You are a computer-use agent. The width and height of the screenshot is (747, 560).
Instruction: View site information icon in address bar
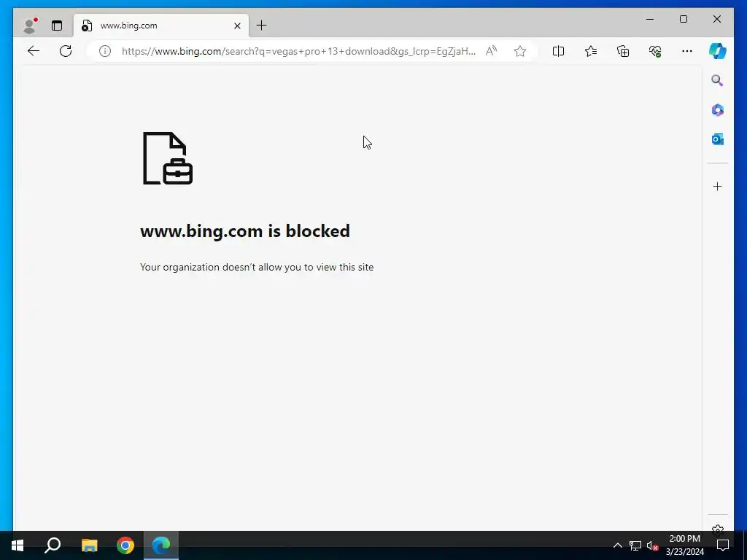pyautogui.click(x=105, y=51)
